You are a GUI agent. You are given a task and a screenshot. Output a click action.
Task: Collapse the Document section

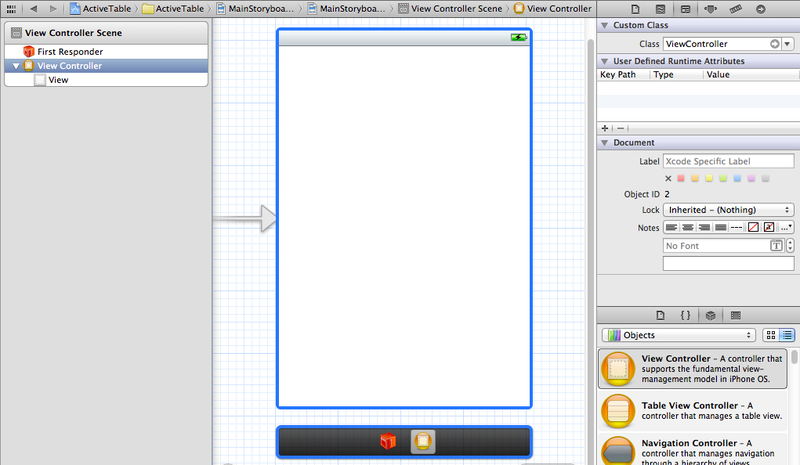click(605, 142)
